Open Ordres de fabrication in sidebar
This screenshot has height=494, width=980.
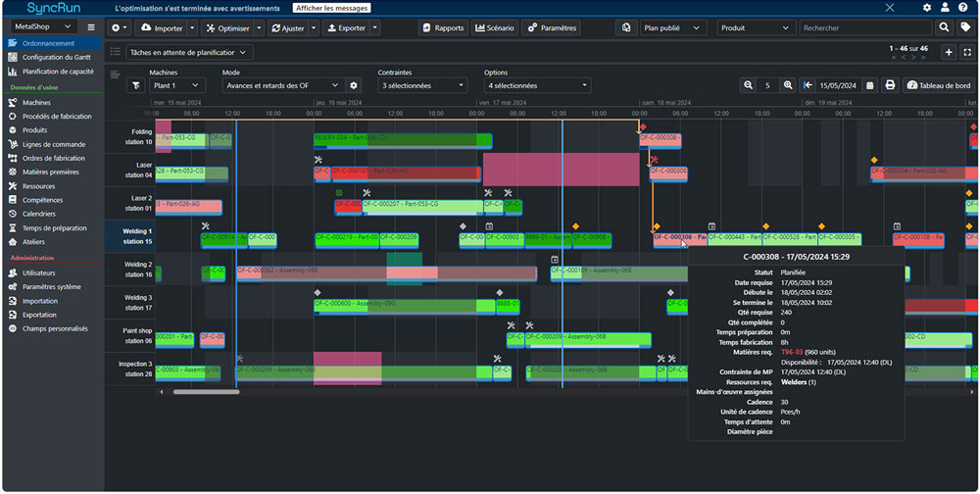[x=53, y=158]
